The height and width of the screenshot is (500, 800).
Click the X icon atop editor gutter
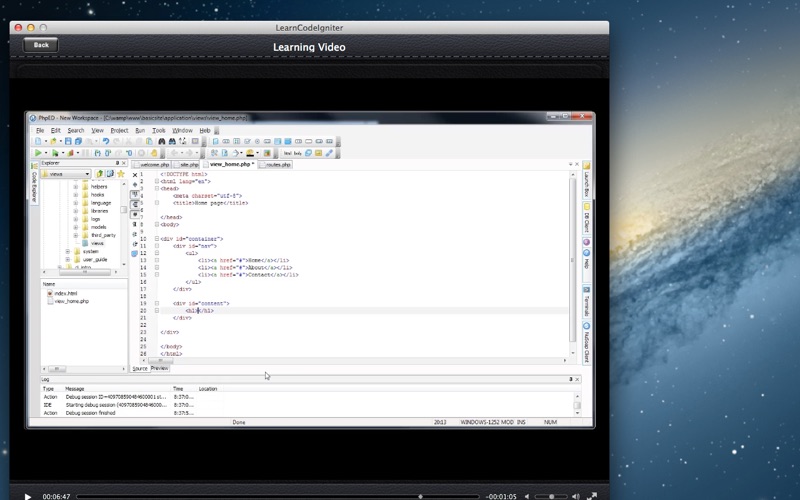tap(135, 175)
